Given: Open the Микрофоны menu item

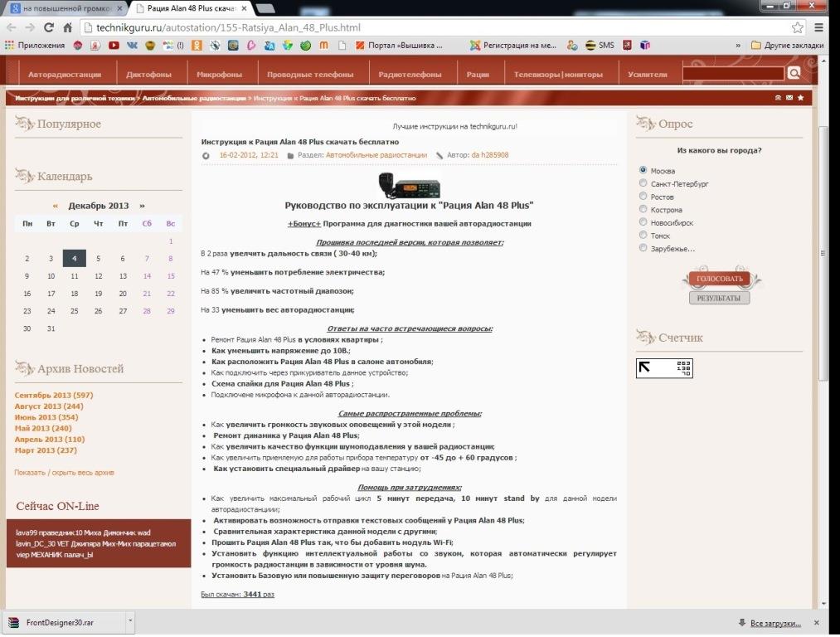Looking at the screenshot, I should [219, 75].
